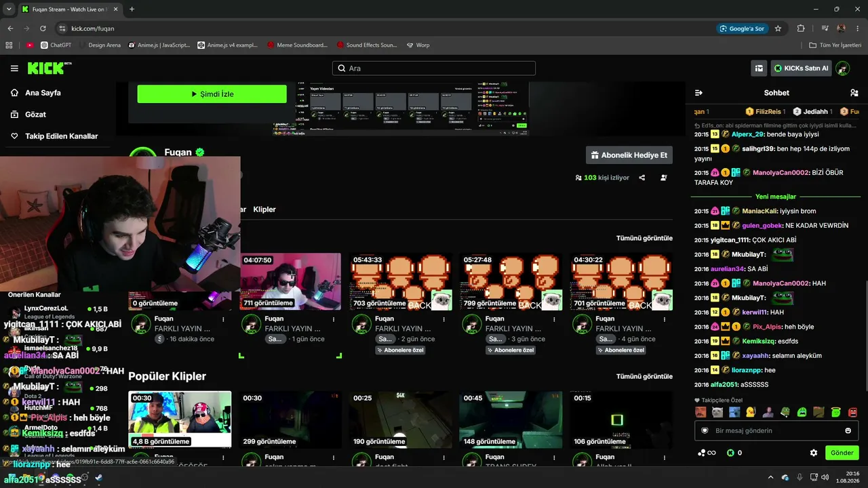
Task: Open the 04:07:50 video thumbnail
Action: click(x=290, y=282)
